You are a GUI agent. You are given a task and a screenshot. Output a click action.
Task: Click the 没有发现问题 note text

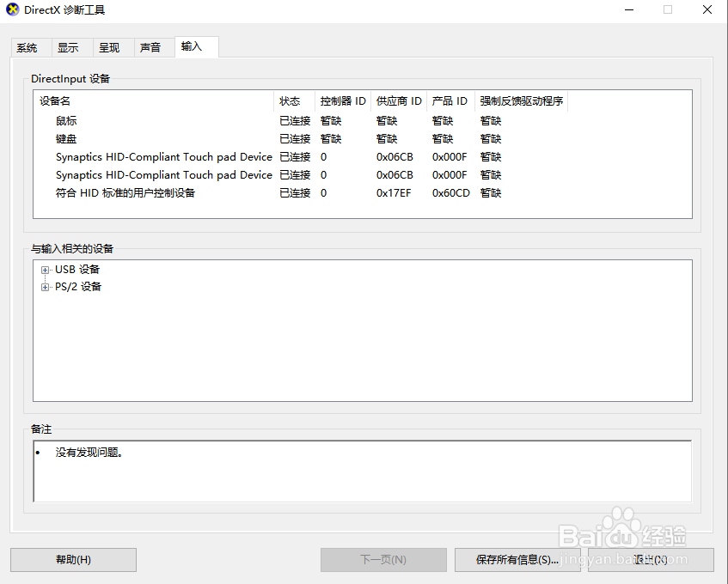(x=89, y=453)
